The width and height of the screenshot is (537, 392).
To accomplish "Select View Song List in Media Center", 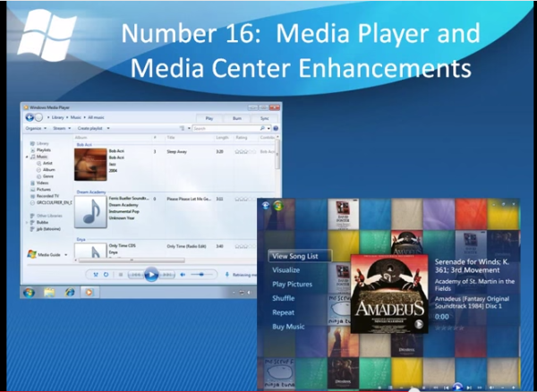I will (x=300, y=256).
